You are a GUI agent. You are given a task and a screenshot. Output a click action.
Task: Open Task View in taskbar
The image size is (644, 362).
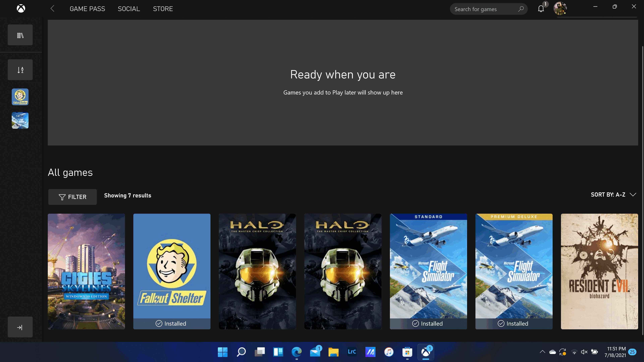259,352
